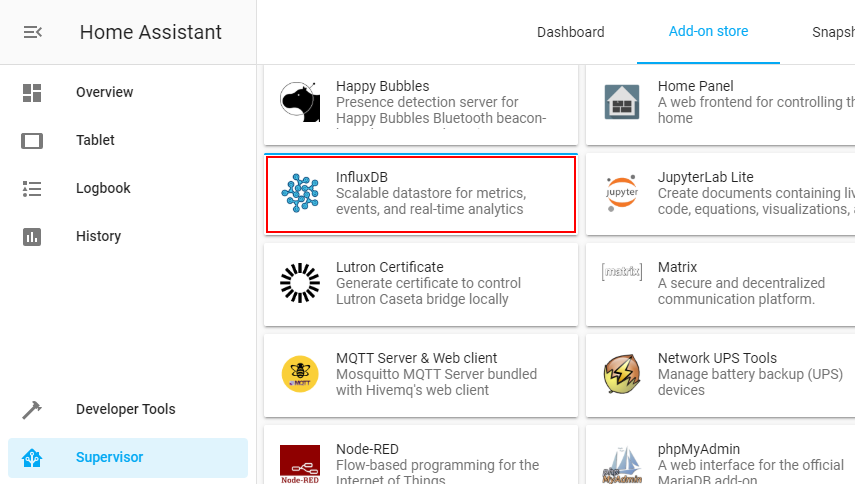Open the JupyterLab Lite add-on title
The height and width of the screenshot is (484, 855).
pyautogui.click(x=706, y=177)
